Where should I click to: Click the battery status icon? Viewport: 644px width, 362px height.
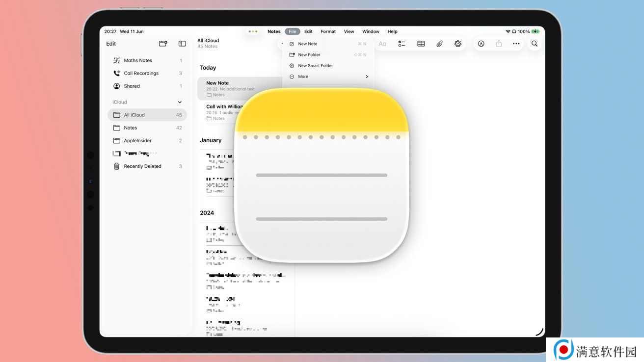[x=536, y=31]
